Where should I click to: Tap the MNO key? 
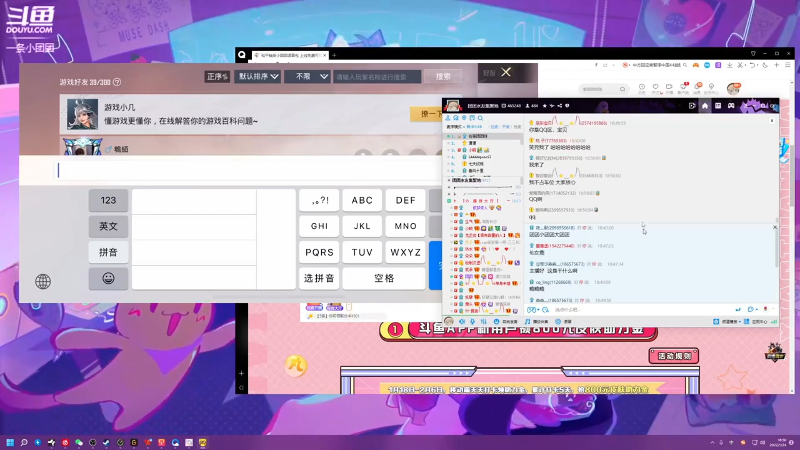406,226
